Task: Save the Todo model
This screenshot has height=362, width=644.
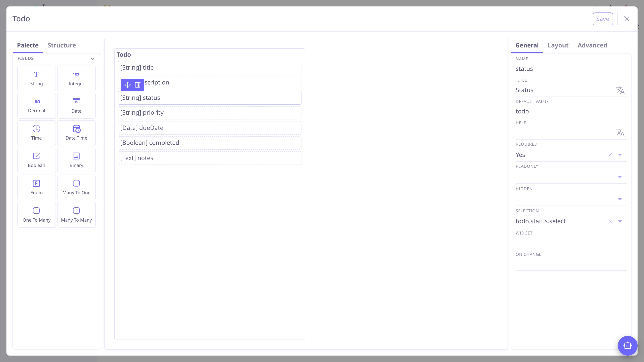Action: click(603, 19)
